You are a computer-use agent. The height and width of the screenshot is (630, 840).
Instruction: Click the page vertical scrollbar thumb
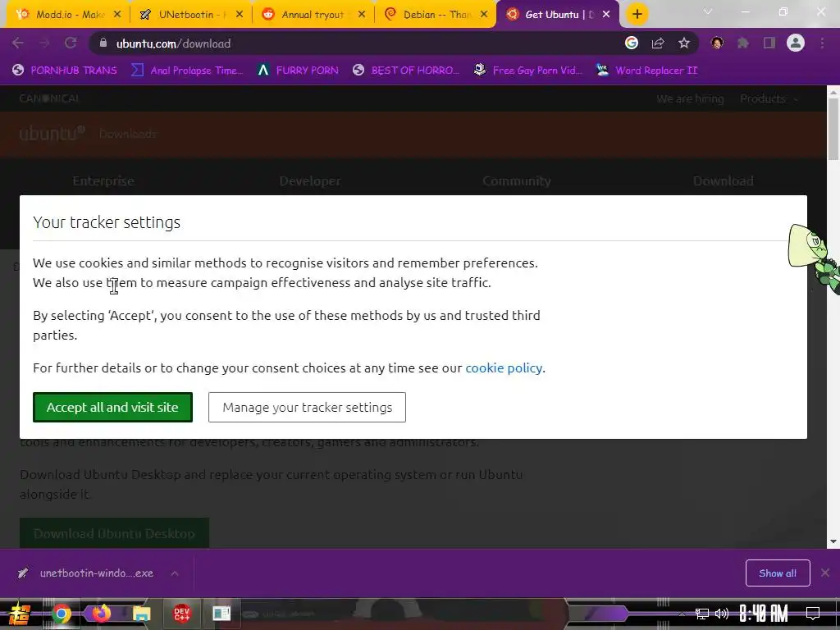(833, 129)
